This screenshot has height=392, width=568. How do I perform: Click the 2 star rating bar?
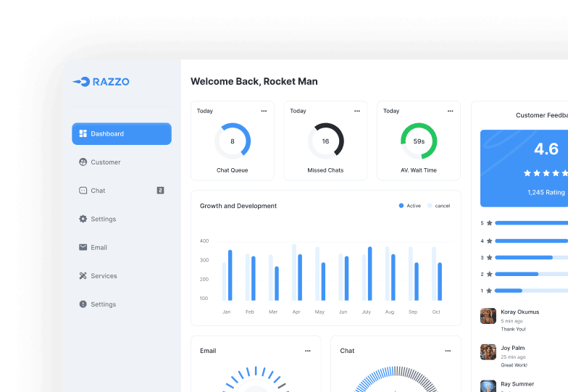click(x=532, y=274)
